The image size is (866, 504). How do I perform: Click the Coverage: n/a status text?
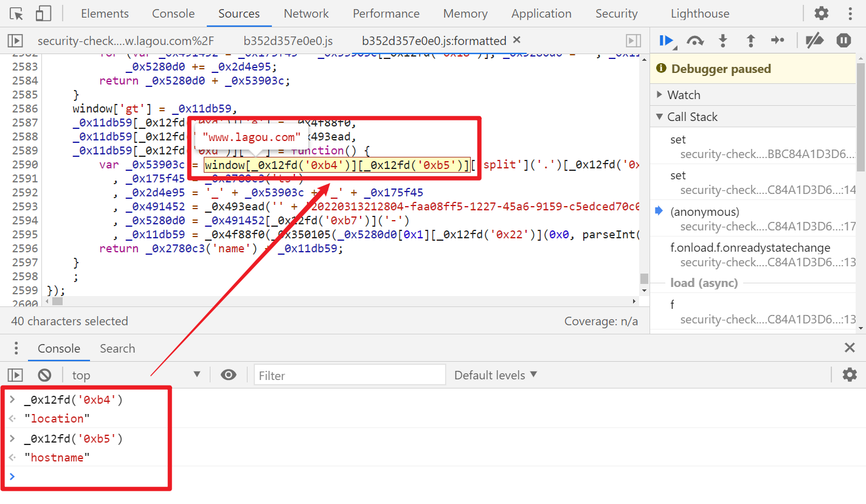tap(601, 321)
